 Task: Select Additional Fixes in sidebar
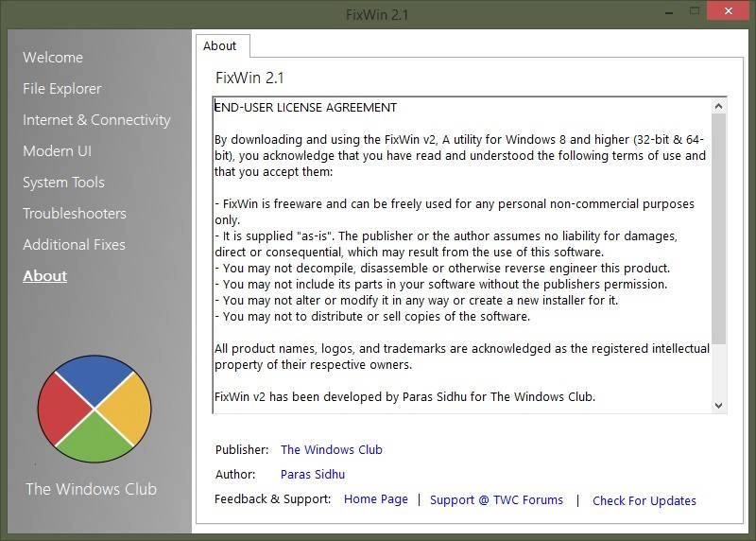(x=74, y=245)
